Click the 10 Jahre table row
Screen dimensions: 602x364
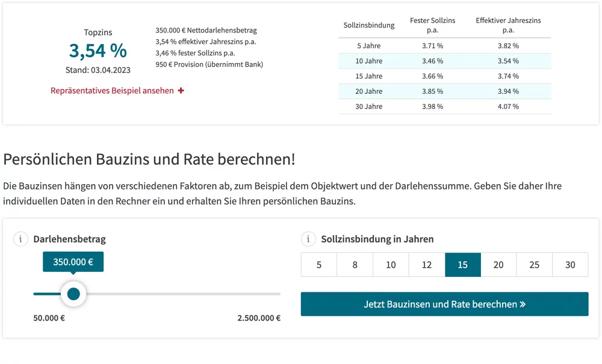(x=444, y=61)
